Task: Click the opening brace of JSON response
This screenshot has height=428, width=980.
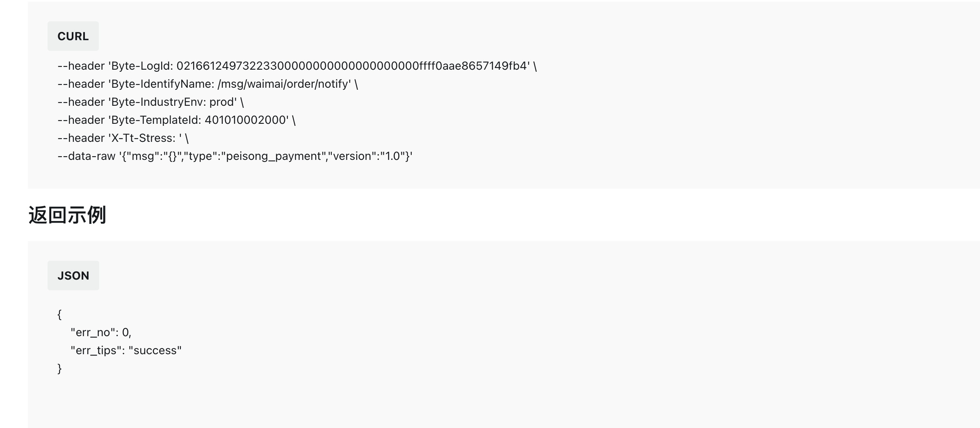Action: click(x=59, y=314)
